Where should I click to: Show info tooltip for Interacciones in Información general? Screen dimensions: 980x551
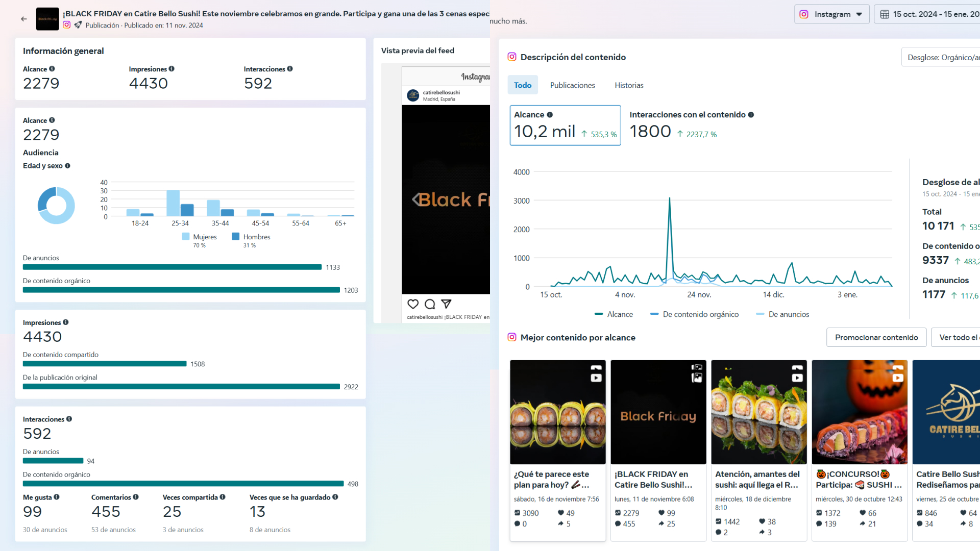coord(290,69)
